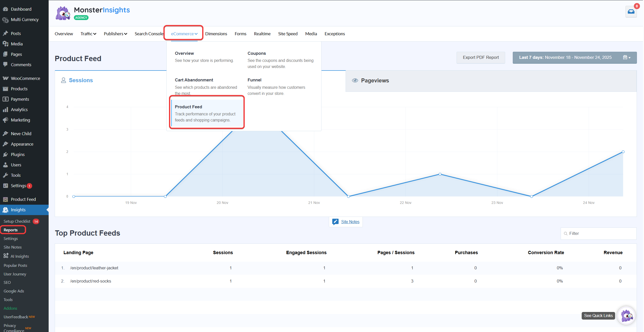Open the notifications inbox icon
Image resolution: width=644 pixels, height=332 pixels.
tap(631, 12)
